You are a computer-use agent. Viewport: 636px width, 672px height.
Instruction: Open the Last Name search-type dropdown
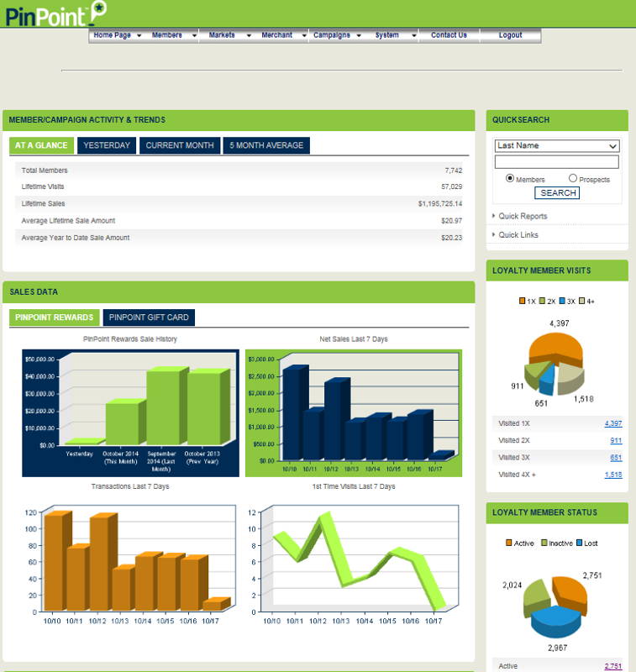pyautogui.click(x=557, y=145)
